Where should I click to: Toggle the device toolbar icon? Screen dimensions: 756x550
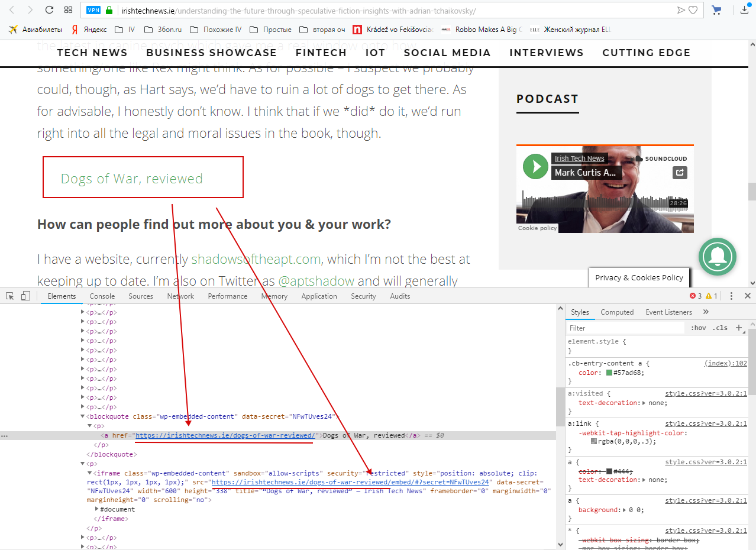(x=25, y=296)
